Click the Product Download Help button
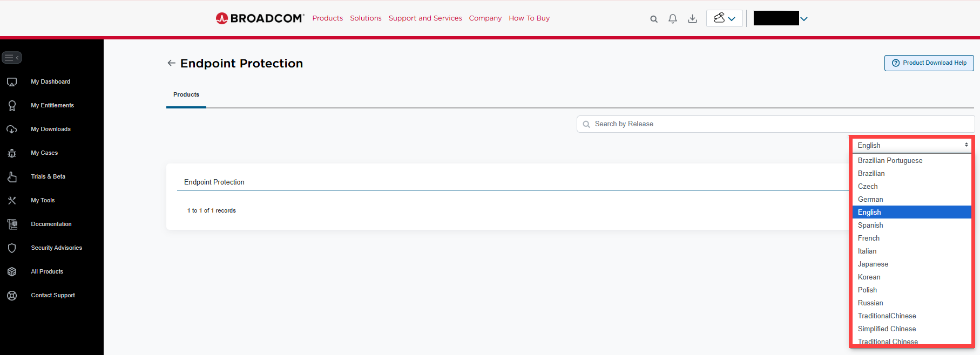Screen dimensions: 980x355 coord(929,63)
